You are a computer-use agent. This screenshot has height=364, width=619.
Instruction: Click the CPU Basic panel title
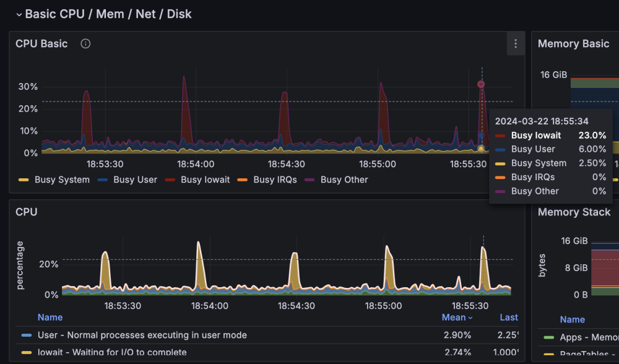coord(41,43)
